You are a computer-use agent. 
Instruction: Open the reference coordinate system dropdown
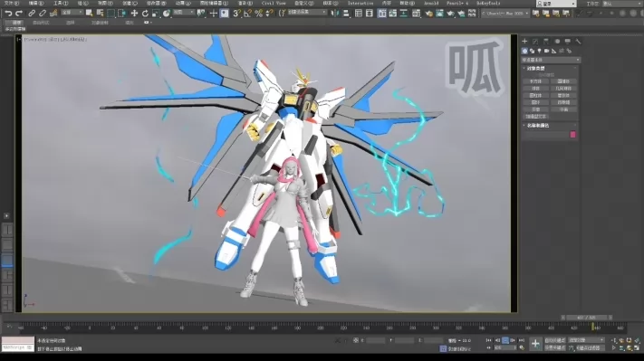click(x=183, y=13)
